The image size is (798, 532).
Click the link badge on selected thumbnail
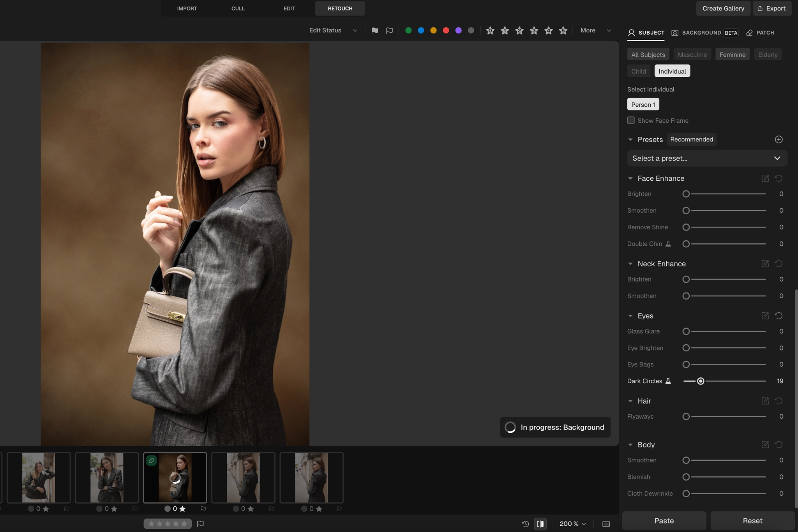tap(151, 460)
